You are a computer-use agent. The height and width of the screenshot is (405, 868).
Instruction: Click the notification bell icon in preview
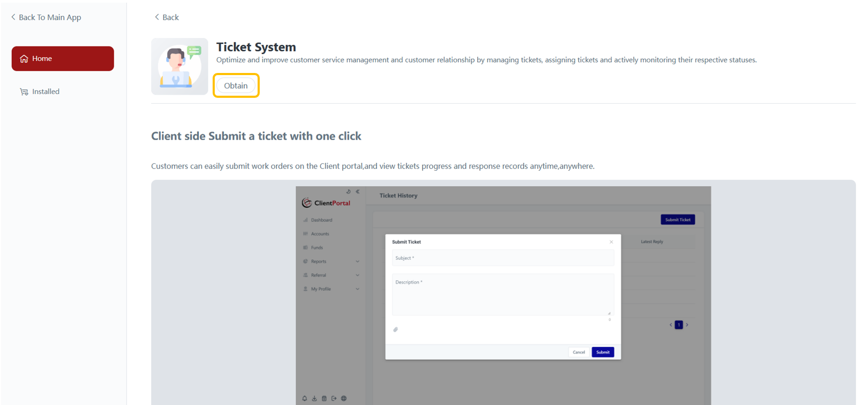305,399
